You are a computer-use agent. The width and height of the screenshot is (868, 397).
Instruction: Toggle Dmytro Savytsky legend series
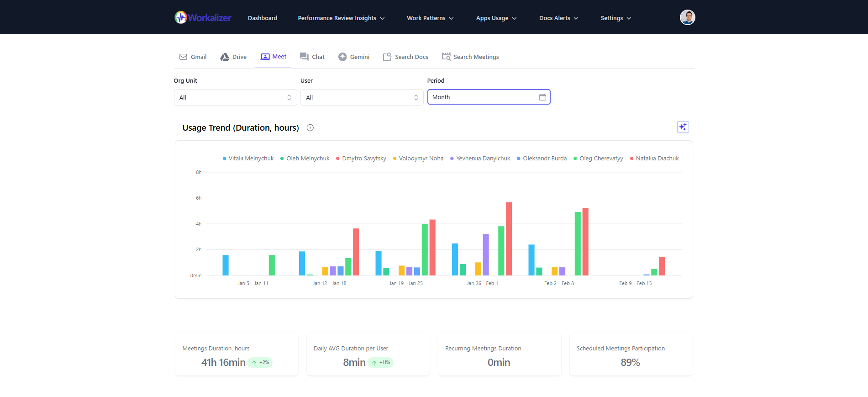coord(361,159)
